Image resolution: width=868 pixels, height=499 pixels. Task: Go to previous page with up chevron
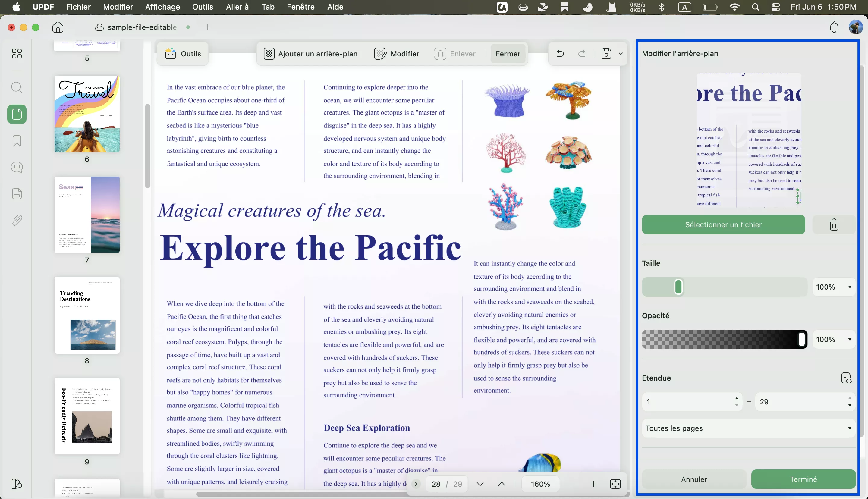coord(502,484)
